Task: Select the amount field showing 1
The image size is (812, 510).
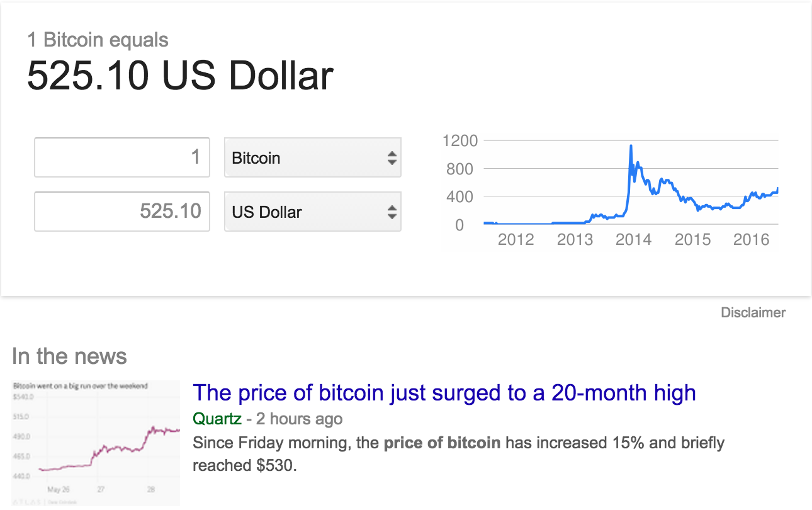Action: coord(121,157)
